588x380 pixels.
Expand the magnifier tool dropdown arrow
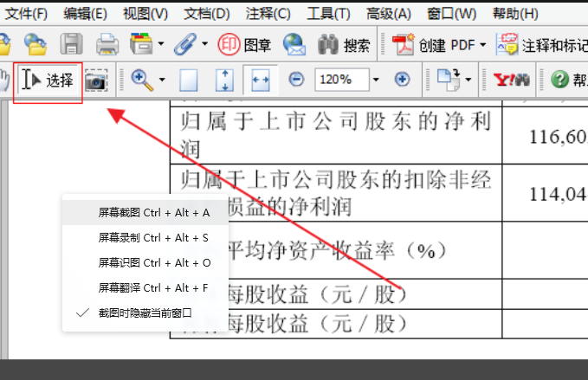pos(162,80)
